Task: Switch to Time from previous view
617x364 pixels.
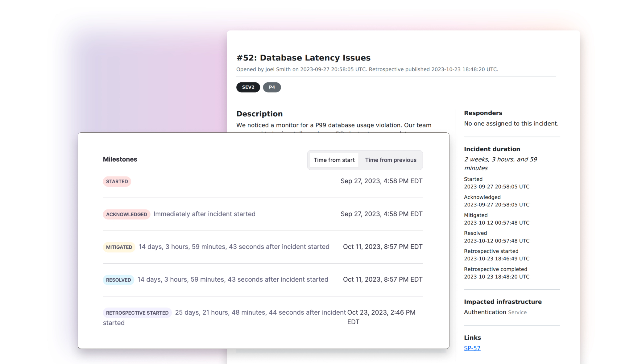Action: click(x=391, y=160)
